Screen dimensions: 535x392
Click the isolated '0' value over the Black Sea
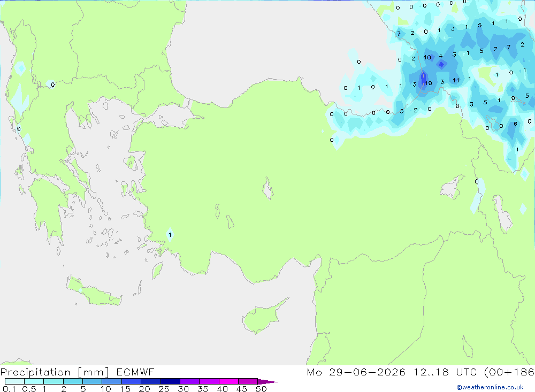pyautogui.click(x=358, y=62)
